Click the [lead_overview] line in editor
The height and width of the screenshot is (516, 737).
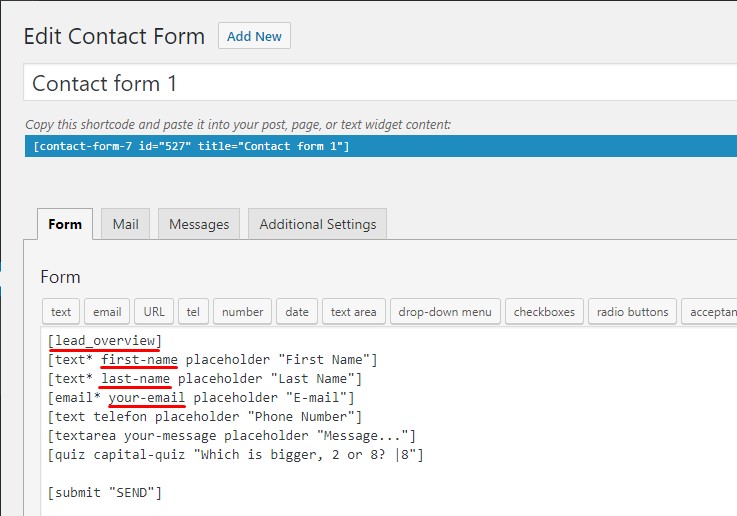104,341
